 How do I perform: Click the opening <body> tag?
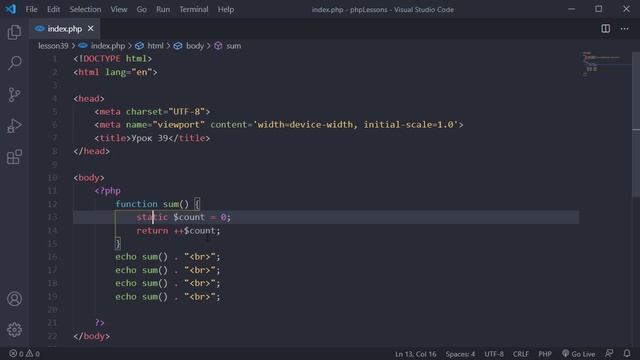click(89, 178)
